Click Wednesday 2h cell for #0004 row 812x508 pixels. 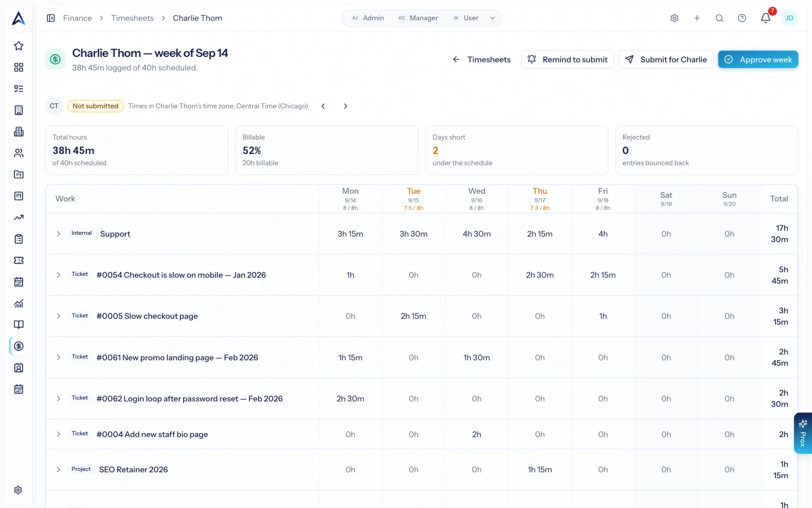coord(477,434)
